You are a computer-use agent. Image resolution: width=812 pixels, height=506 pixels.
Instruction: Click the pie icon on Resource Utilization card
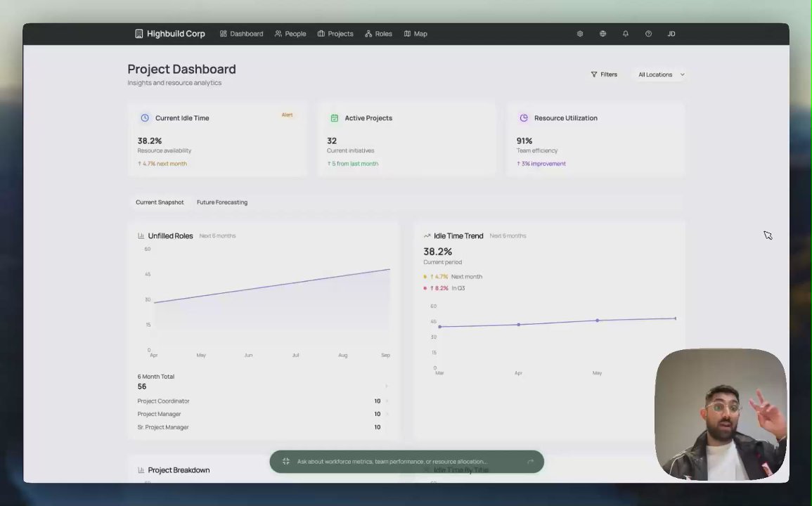pyautogui.click(x=524, y=118)
